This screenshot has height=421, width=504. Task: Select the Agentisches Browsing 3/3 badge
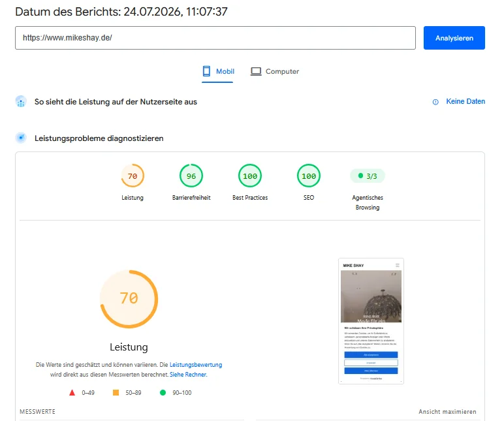pos(368,176)
